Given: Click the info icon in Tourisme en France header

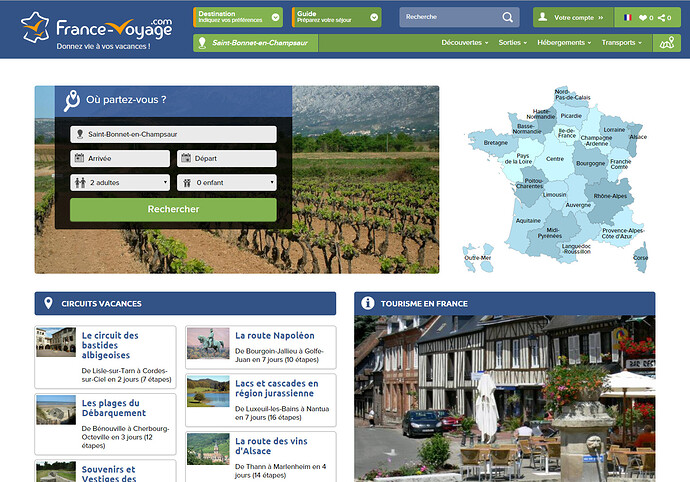Looking at the screenshot, I should (367, 303).
